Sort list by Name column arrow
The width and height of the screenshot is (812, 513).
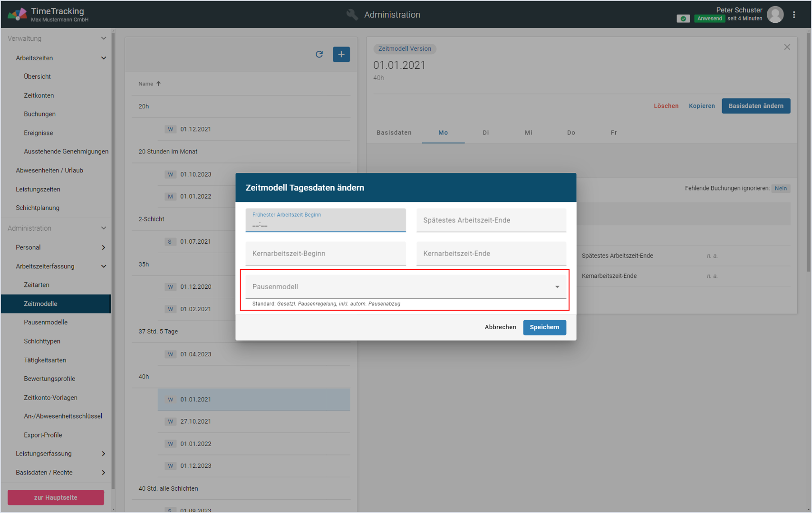[158, 84]
